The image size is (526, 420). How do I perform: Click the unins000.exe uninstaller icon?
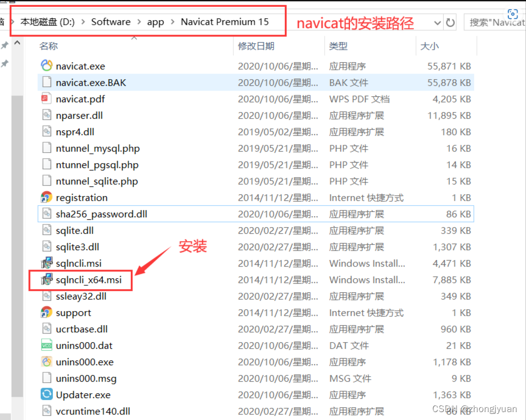point(47,362)
